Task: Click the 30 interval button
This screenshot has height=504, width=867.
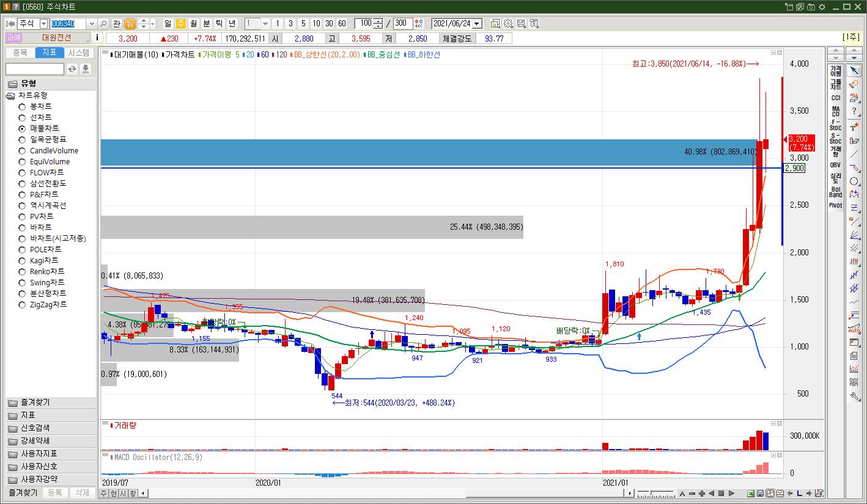Action: point(329,24)
